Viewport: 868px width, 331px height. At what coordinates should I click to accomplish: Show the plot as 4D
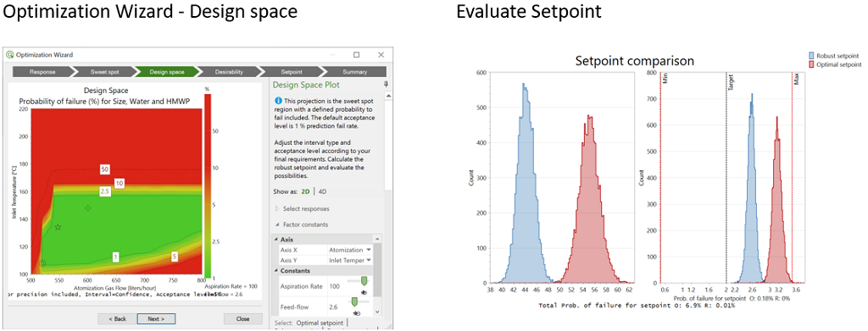(x=322, y=191)
